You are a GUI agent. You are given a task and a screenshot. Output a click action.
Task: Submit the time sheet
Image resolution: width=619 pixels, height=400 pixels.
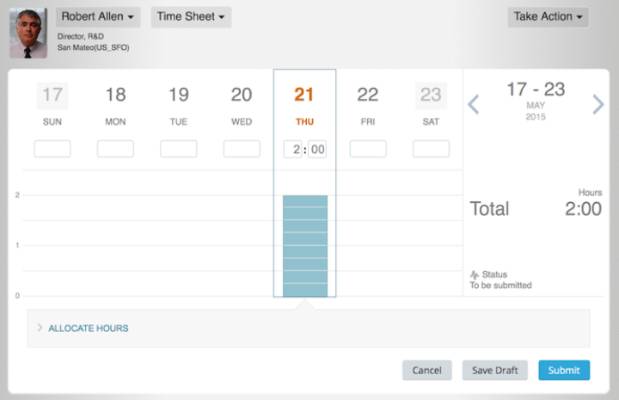(x=564, y=370)
